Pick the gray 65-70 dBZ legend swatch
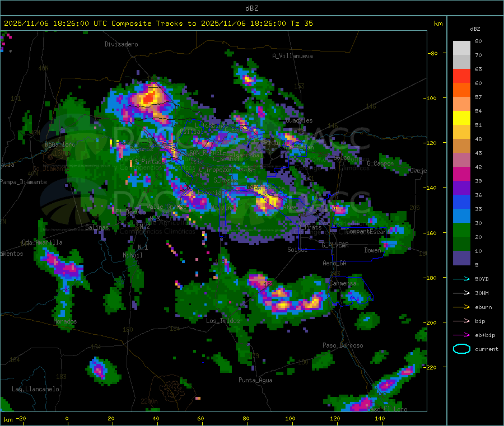The image size is (504, 426). pos(461,62)
